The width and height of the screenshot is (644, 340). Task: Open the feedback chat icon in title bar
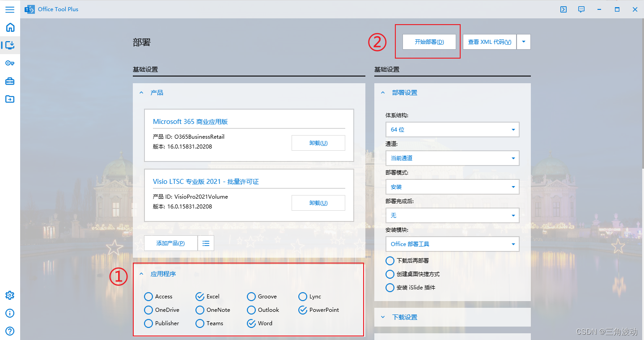581,9
